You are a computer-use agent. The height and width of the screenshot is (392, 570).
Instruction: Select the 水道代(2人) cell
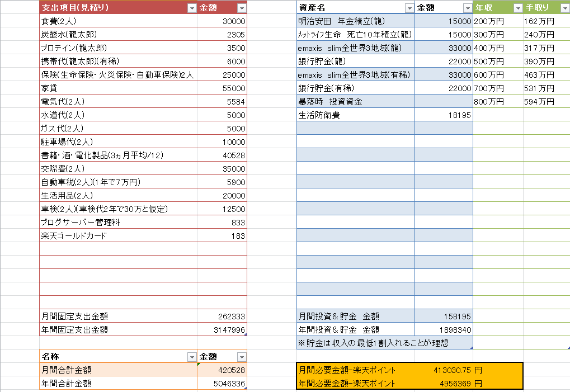(x=118, y=115)
